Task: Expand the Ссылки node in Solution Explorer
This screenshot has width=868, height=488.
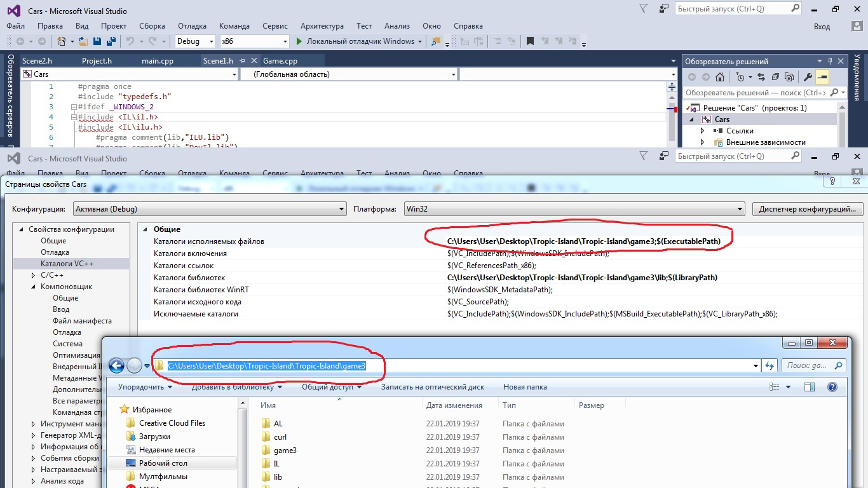Action: (702, 131)
